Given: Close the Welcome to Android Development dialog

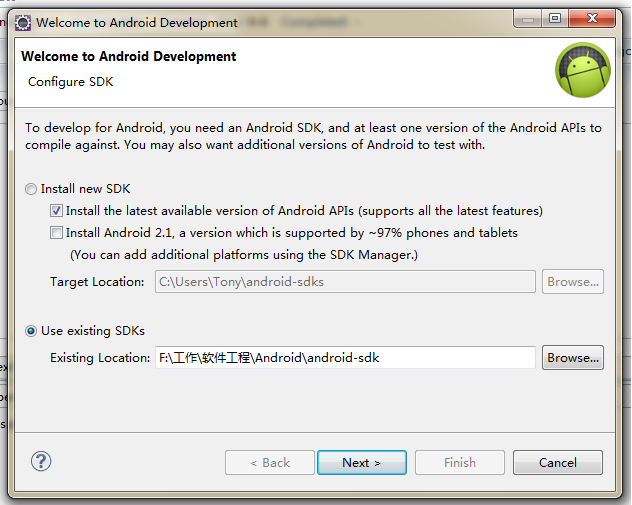Looking at the screenshot, I should pos(592,18).
